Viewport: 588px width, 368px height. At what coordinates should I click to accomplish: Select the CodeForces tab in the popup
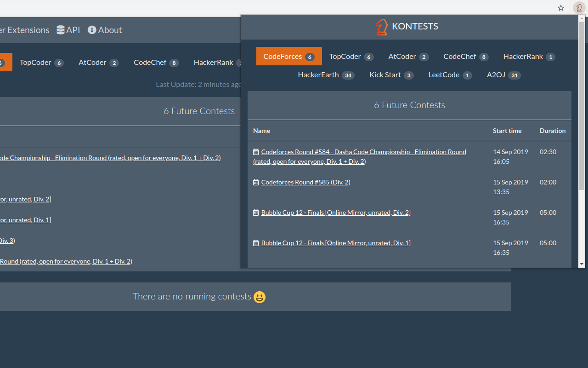tap(289, 56)
